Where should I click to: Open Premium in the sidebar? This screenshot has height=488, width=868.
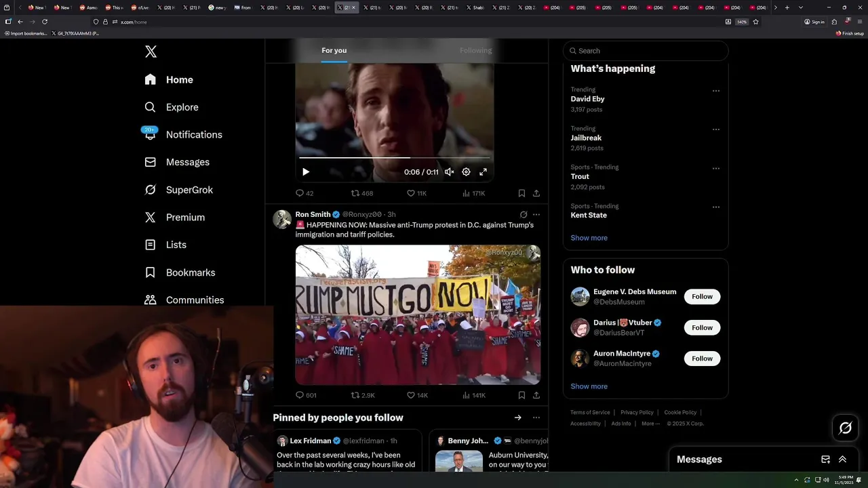click(175, 217)
